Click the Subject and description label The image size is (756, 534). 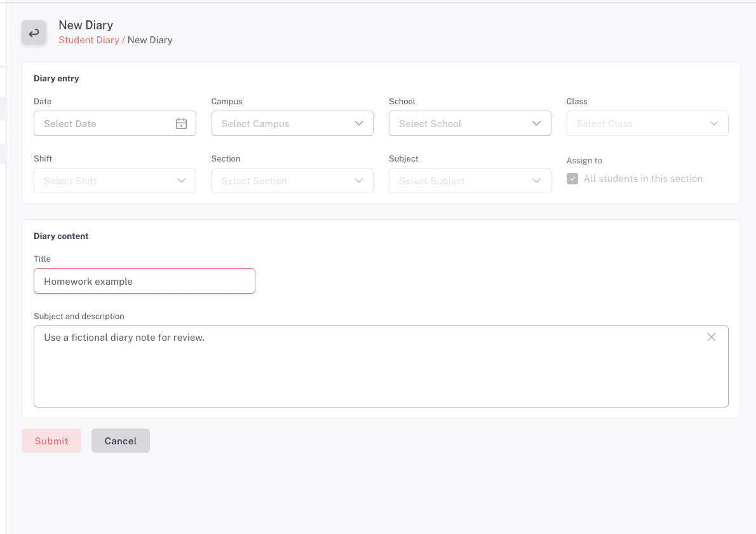[79, 317]
